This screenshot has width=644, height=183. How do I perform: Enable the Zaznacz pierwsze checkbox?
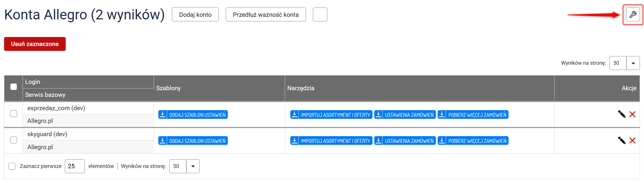[12, 166]
